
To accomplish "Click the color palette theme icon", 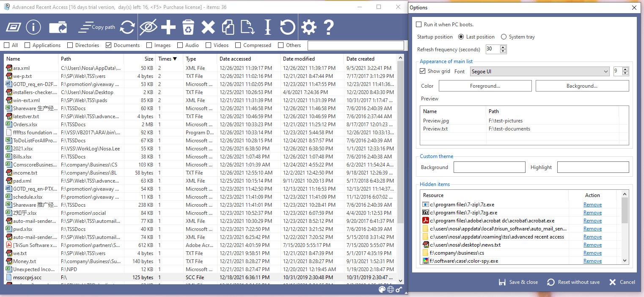I will [382, 289].
